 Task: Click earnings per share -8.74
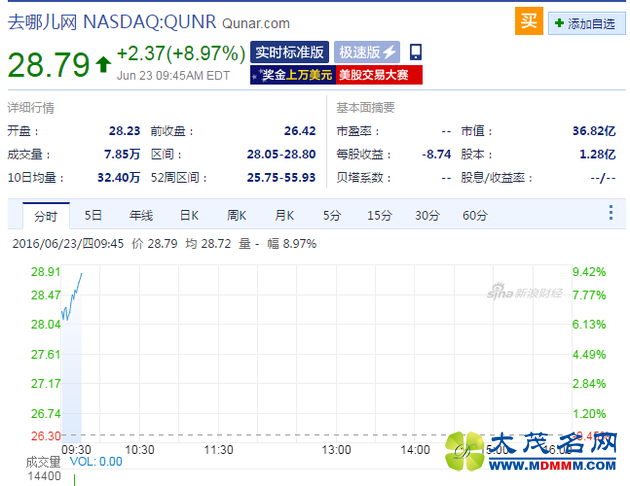click(x=436, y=154)
